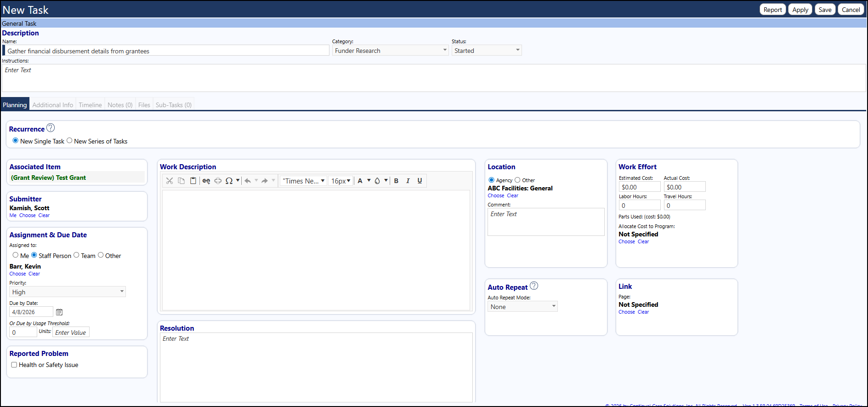
Task: Paste clipboard into Work Description
Action: coord(193,181)
